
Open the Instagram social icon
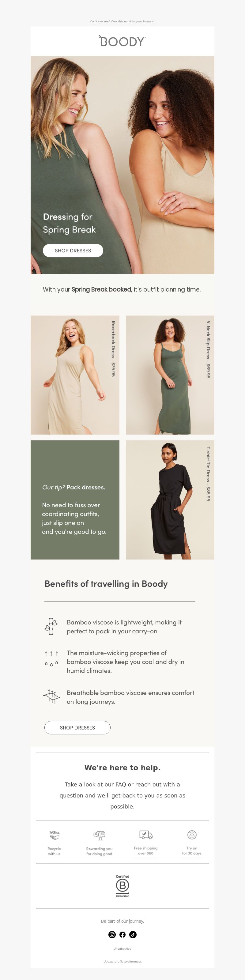click(x=112, y=934)
